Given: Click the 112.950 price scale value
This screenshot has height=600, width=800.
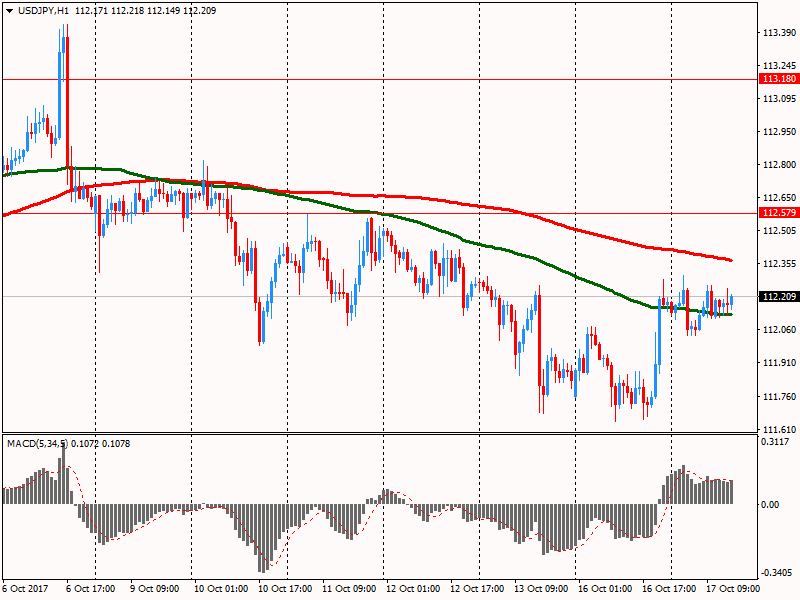Looking at the screenshot, I should [x=779, y=132].
